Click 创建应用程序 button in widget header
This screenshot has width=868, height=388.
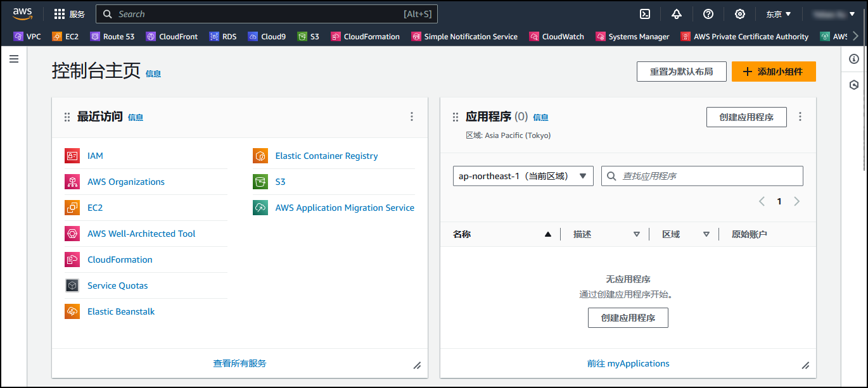pyautogui.click(x=746, y=117)
